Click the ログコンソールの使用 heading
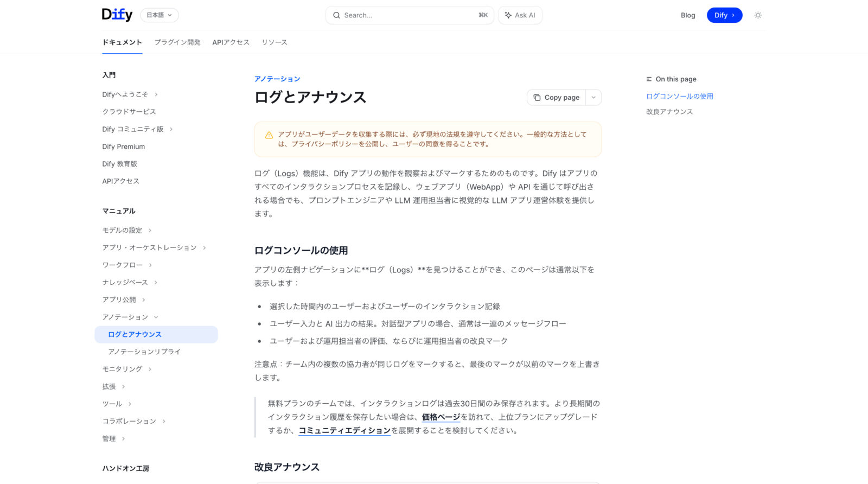 pyautogui.click(x=301, y=251)
